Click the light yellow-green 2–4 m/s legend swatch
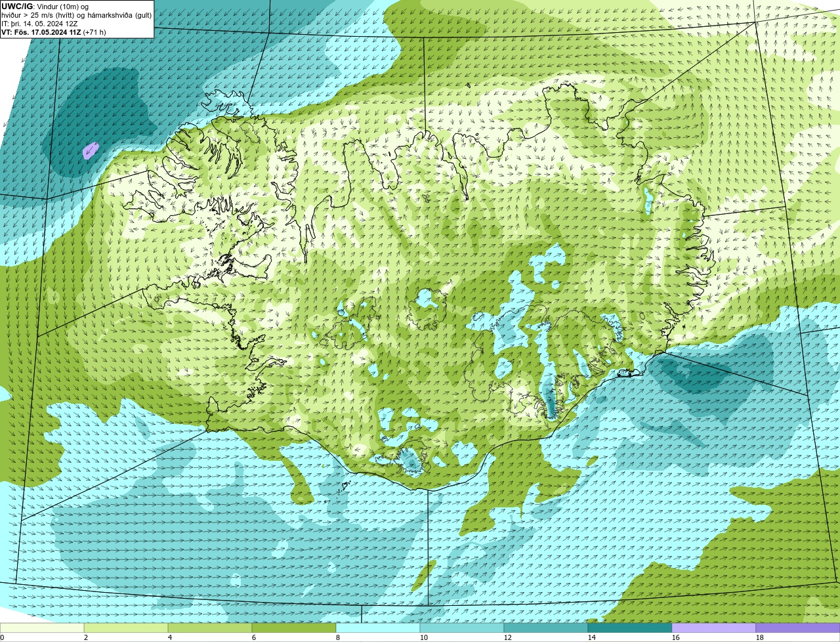The image size is (840, 642). pyautogui.click(x=126, y=628)
